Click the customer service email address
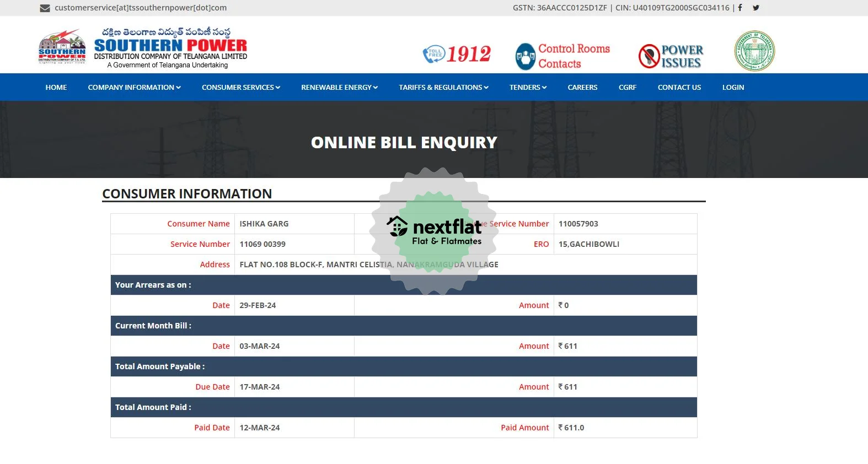Screen dimensions: 868x464 pos(141,8)
